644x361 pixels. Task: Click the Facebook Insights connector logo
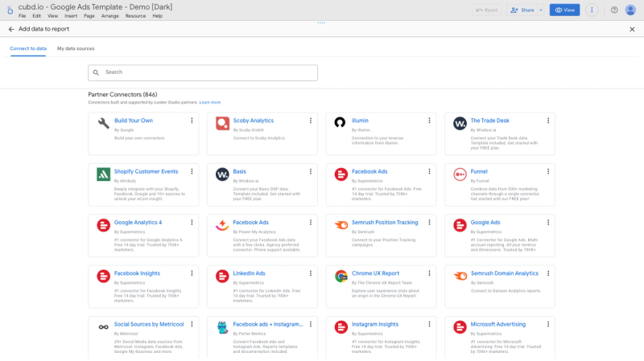(x=104, y=276)
